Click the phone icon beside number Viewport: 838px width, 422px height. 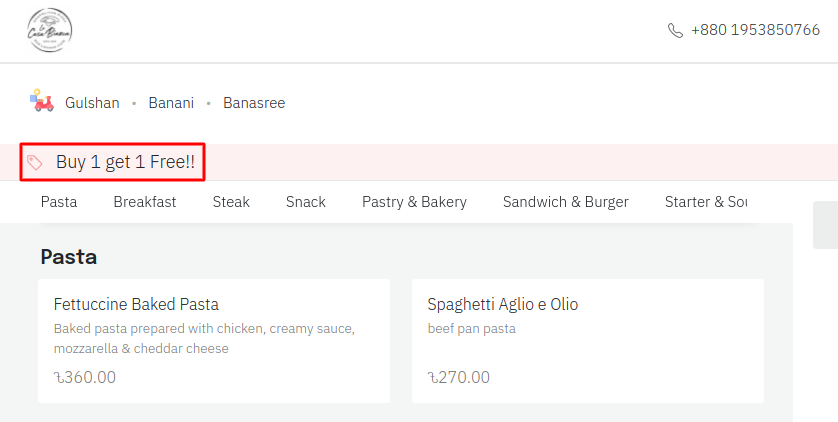pyautogui.click(x=675, y=30)
